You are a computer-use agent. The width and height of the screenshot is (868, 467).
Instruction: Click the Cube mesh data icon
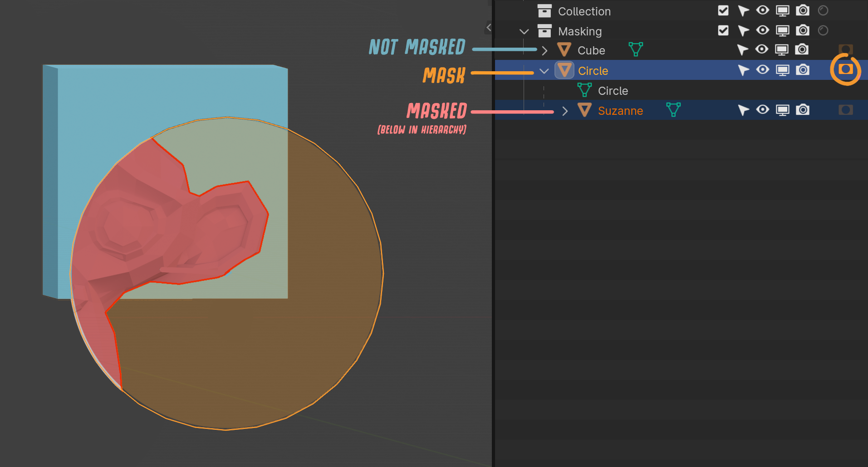point(636,49)
